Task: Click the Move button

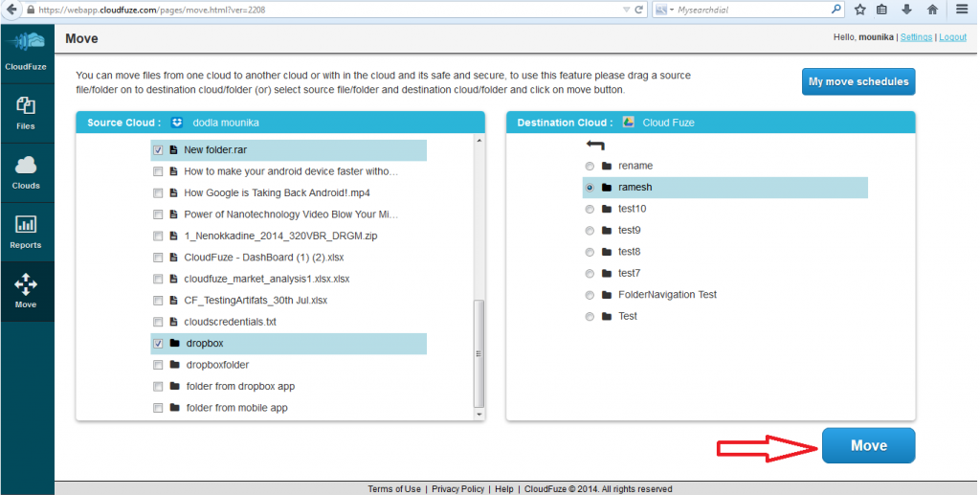Action: 869,445
